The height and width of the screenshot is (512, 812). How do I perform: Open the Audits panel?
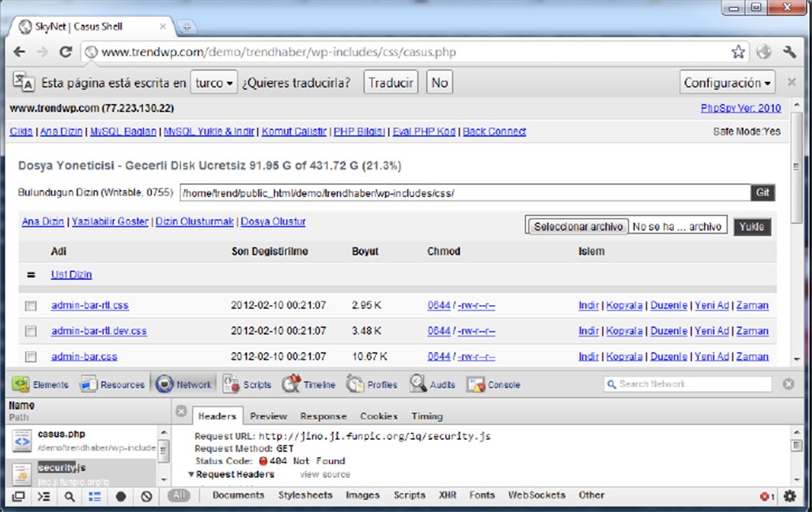click(x=432, y=385)
